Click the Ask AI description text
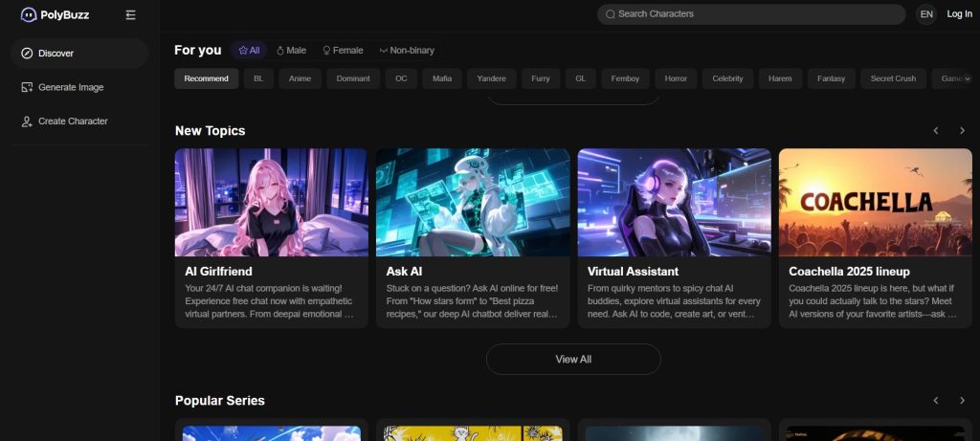This screenshot has height=441, width=980. coord(472,301)
